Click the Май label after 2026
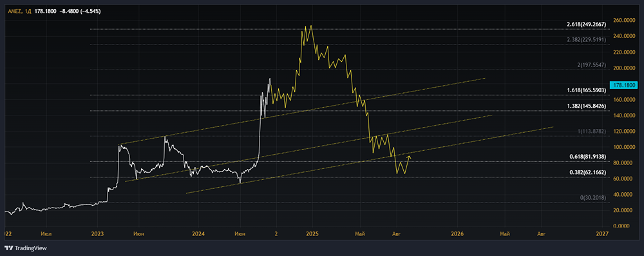The image size is (644, 256). (x=505, y=234)
